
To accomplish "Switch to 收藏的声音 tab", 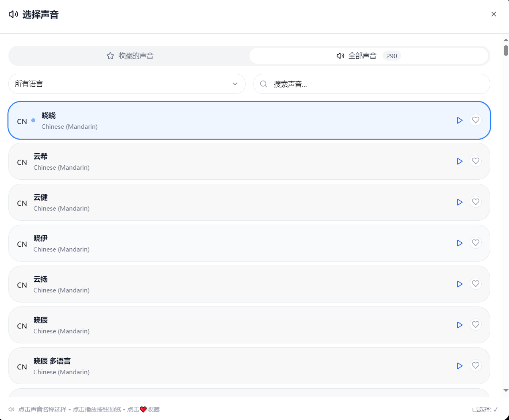I will [x=130, y=56].
